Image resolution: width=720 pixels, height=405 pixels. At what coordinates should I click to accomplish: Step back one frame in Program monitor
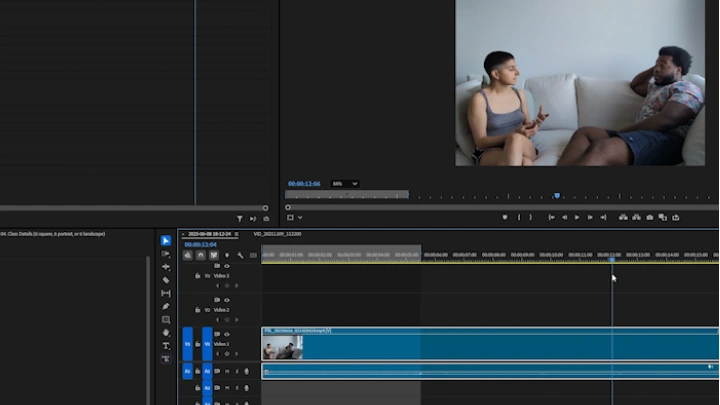click(564, 218)
